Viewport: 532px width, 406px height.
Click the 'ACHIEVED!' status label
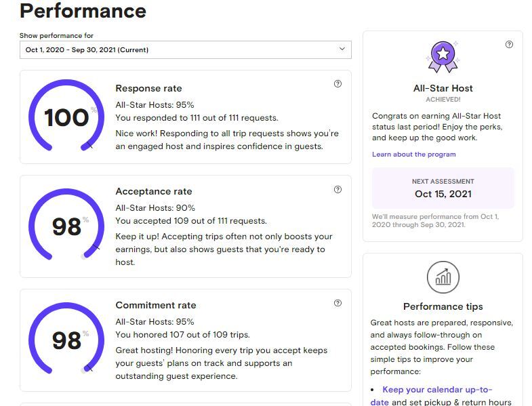point(443,100)
